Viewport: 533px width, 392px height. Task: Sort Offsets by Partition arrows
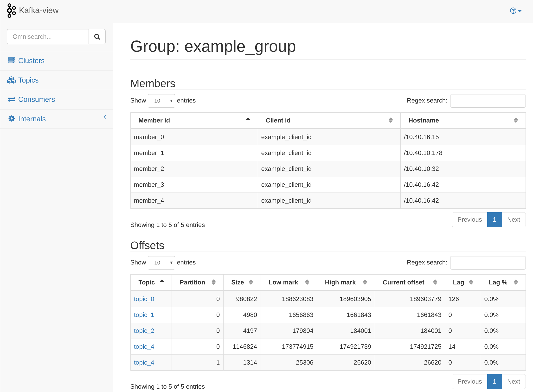pos(213,282)
